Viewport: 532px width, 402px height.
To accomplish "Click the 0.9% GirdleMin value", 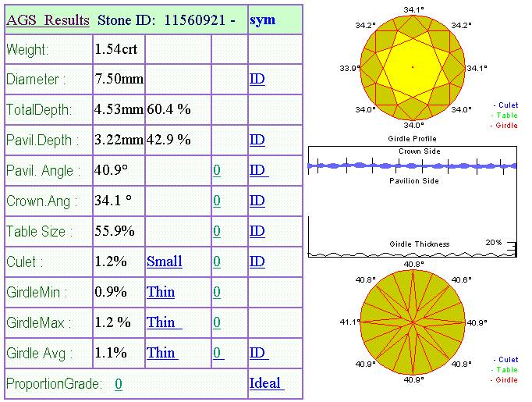I will pyautogui.click(x=111, y=292).
